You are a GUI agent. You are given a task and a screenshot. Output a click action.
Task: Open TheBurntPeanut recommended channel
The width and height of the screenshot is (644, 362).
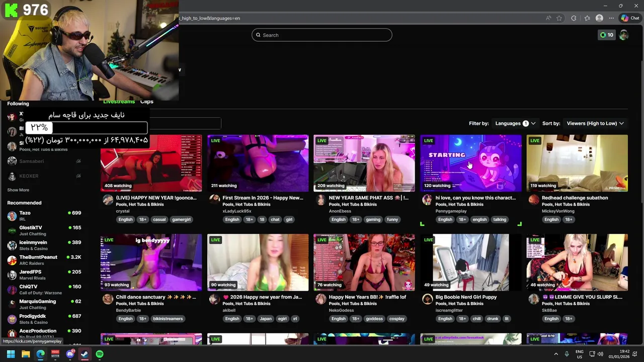point(44,260)
